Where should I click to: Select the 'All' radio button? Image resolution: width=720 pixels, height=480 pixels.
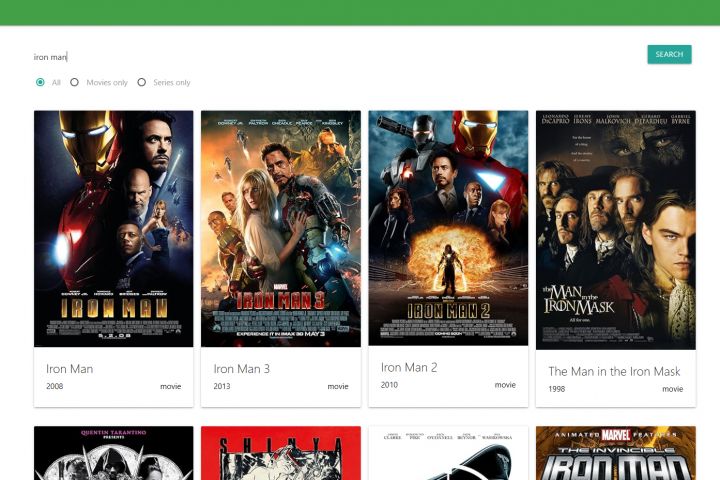pos(40,82)
